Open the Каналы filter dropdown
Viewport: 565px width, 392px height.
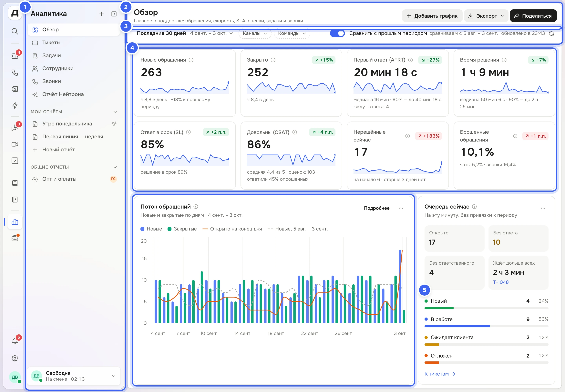[255, 33]
